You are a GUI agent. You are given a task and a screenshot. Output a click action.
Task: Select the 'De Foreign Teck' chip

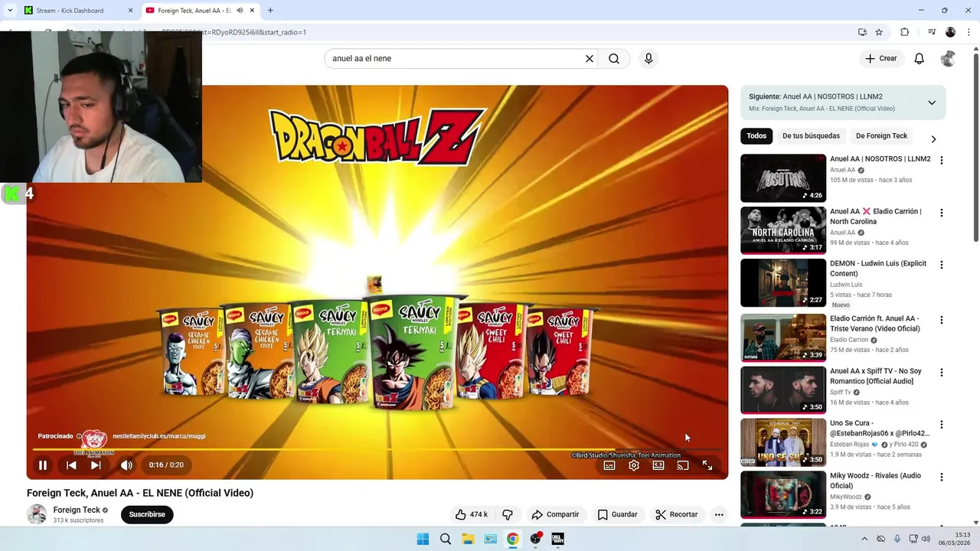click(881, 136)
